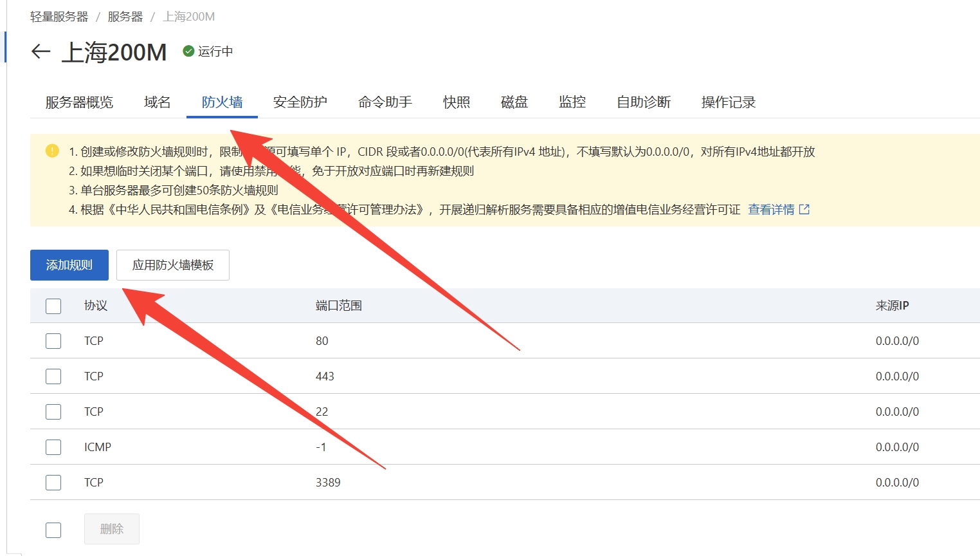This screenshot has height=556, width=980.
Task: Open the 安全防护 tab
Action: pos(300,102)
